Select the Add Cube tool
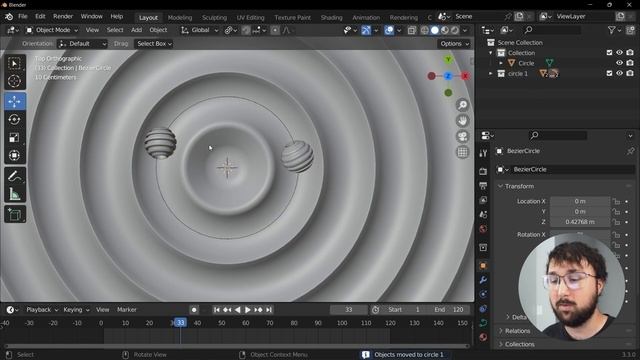The width and height of the screenshot is (640, 360). point(15,214)
